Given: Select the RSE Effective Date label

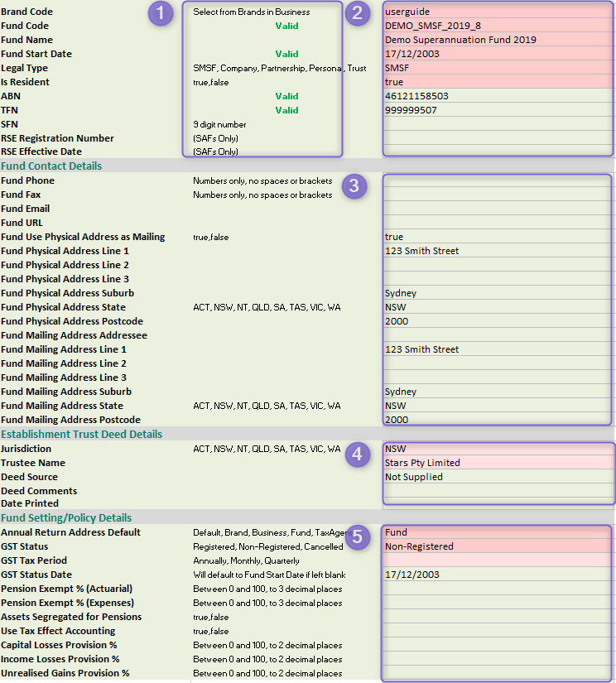Looking at the screenshot, I should (41, 152).
